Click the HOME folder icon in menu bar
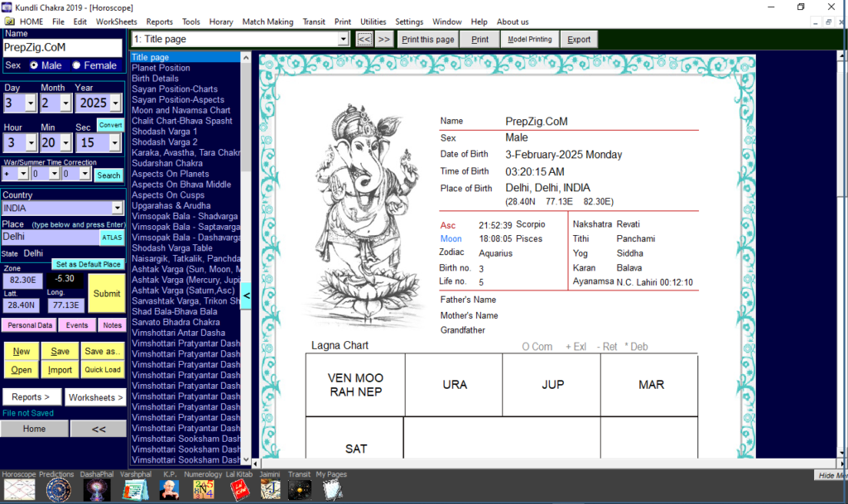848x504 pixels. pyautogui.click(x=9, y=22)
